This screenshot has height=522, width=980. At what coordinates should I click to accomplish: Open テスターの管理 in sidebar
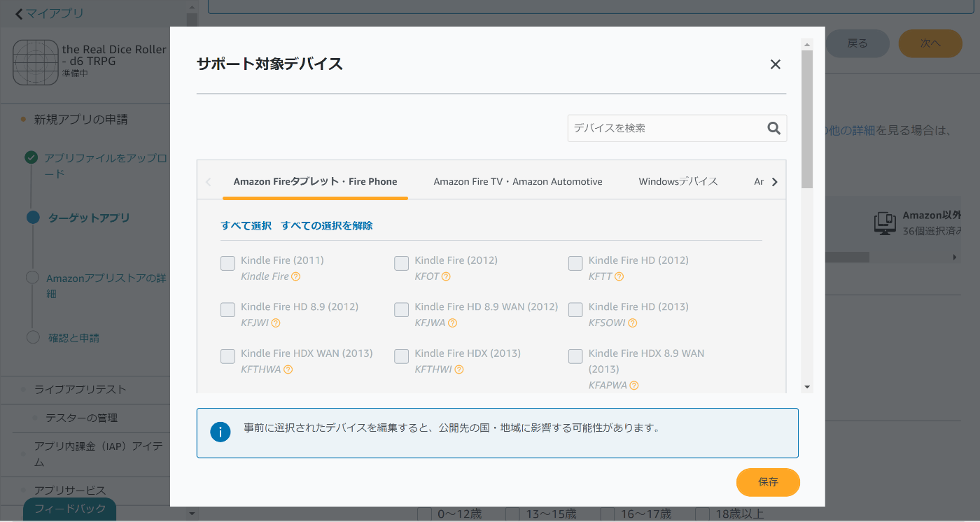82,418
